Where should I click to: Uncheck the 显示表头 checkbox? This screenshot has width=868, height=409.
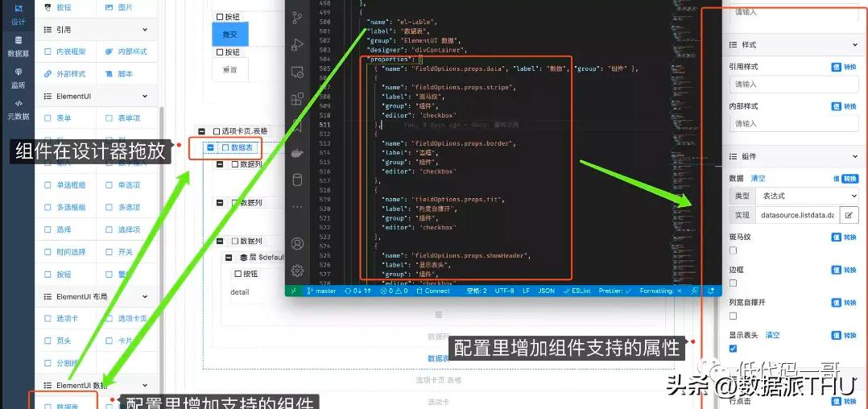point(734,349)
